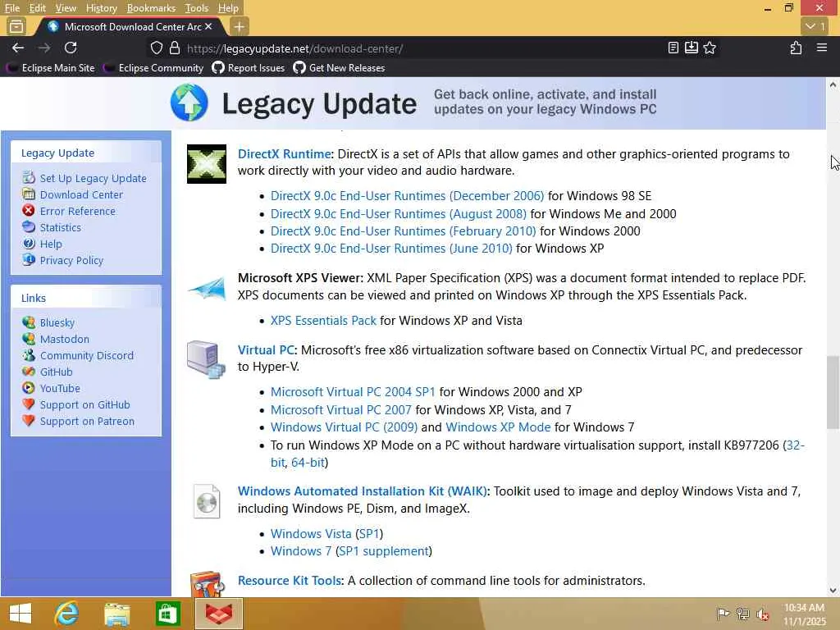Open the Extensions puzzle icon
840x630 pixels.
796,48
